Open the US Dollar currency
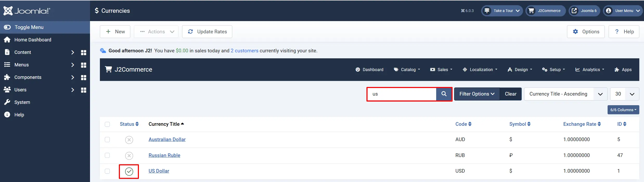This screenshot has height=182, width=644. (159, 171)
